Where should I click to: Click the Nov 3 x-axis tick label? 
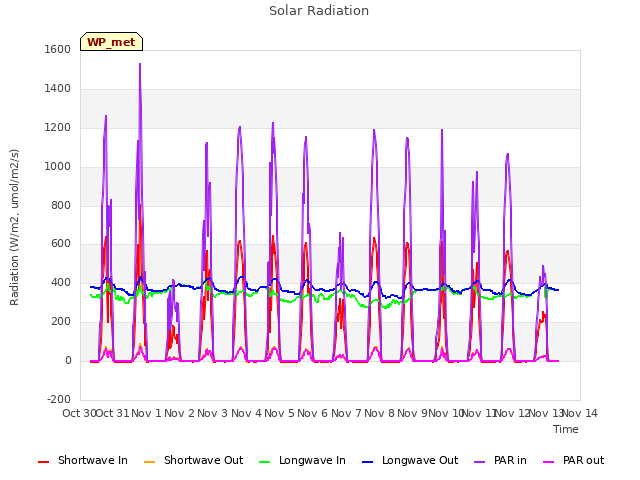point(213,413)
